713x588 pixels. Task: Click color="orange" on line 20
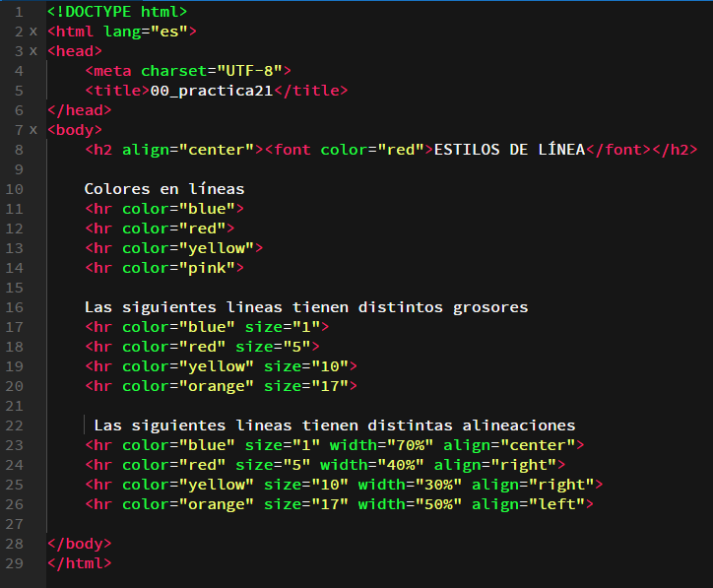point(188,386)
